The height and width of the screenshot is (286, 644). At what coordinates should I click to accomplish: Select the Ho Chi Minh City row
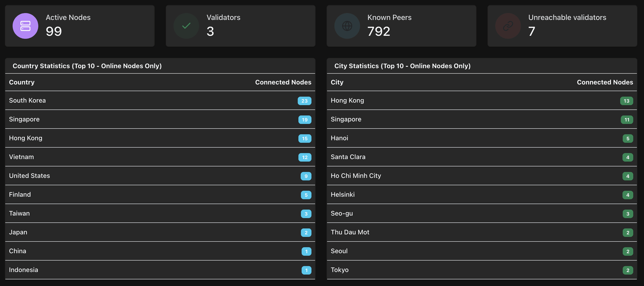[481, 176]
